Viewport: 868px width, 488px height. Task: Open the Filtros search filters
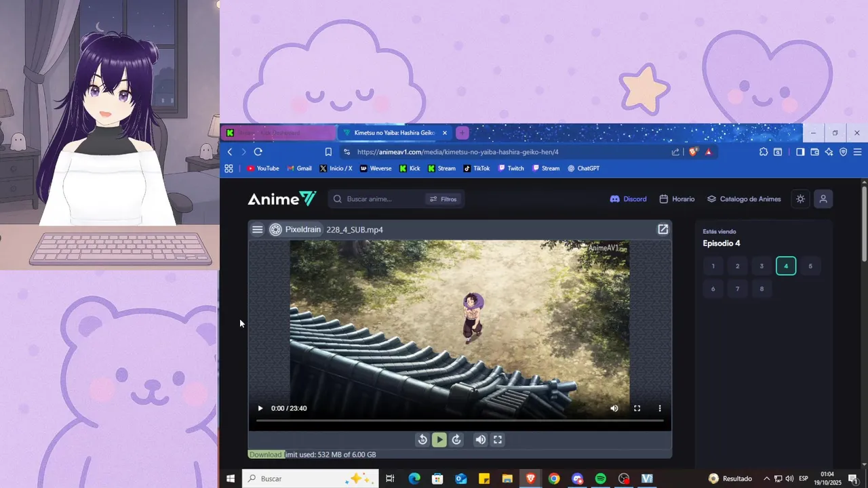443,199
